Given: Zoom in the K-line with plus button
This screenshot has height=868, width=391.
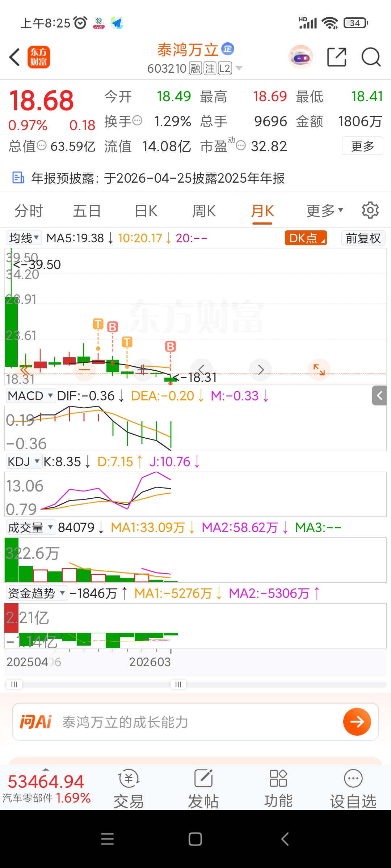Looking at the screenshot, I should (143, 370).
